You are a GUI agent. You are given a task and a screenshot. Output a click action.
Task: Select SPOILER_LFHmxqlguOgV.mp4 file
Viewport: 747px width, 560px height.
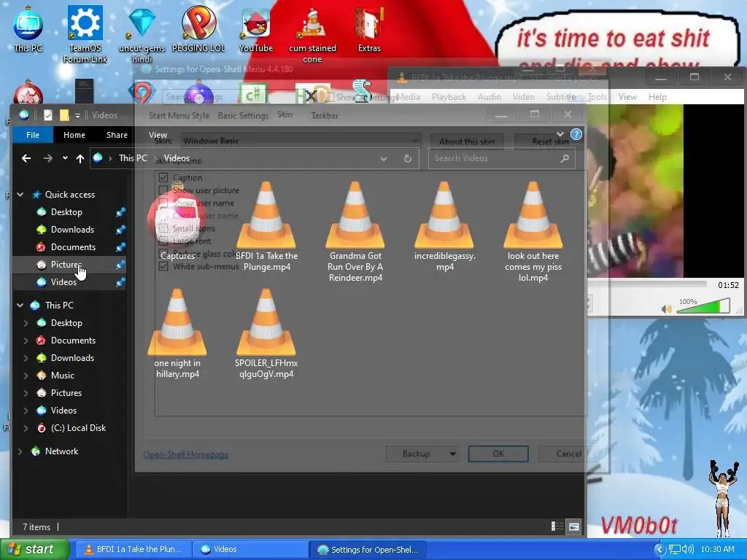coord(266,333)
